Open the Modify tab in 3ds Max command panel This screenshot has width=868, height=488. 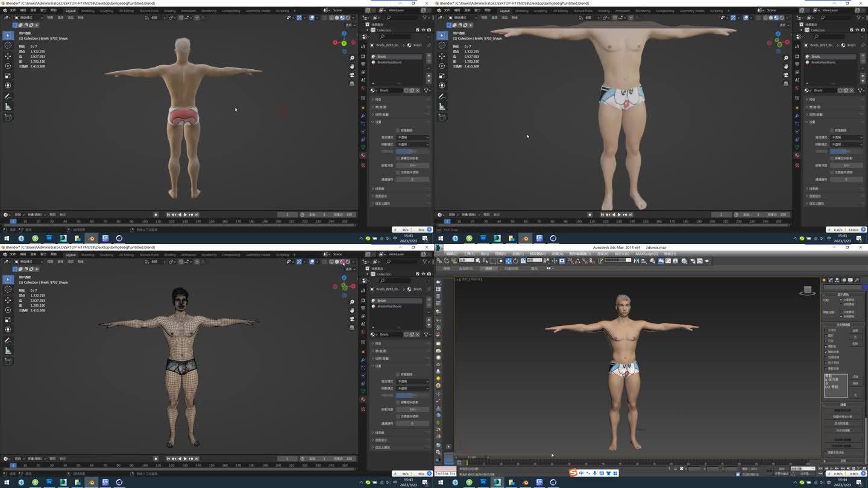[831, 280]
